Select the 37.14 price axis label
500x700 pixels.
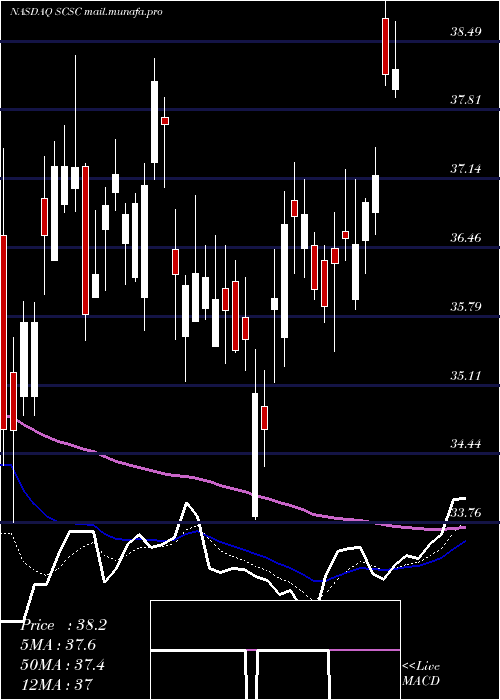pos(466,169)
